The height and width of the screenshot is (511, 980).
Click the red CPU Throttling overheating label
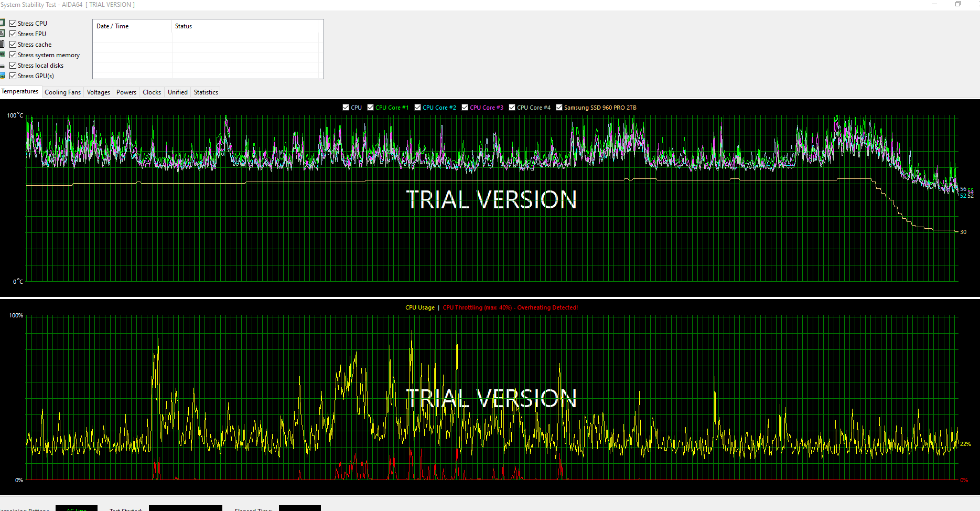(x=510, y=307)
